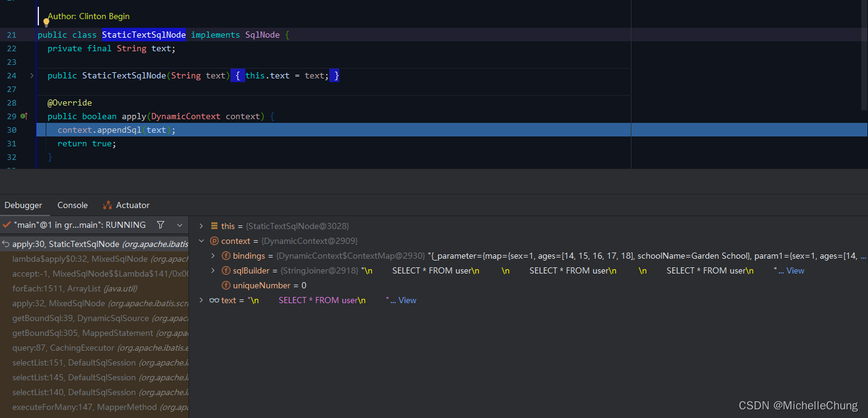Collapse the 'context' variable node
Image resolution: width=868 pixels, height=418 pixels.
(201, 241)
